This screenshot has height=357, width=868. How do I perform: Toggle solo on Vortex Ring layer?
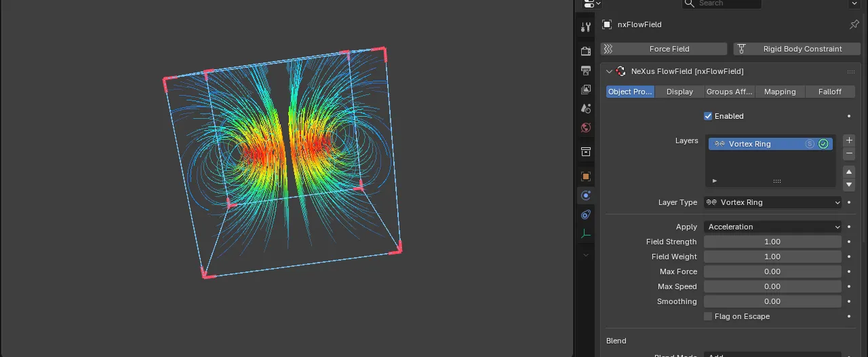tap(810, 144)
